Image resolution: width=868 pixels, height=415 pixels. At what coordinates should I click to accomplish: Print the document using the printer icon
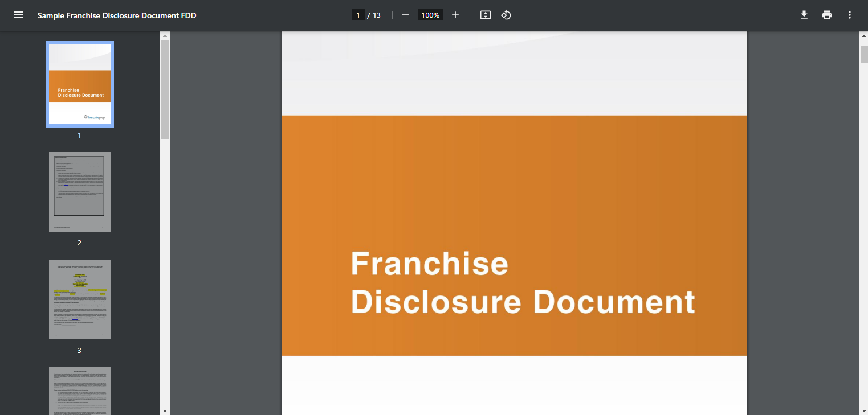826,15
